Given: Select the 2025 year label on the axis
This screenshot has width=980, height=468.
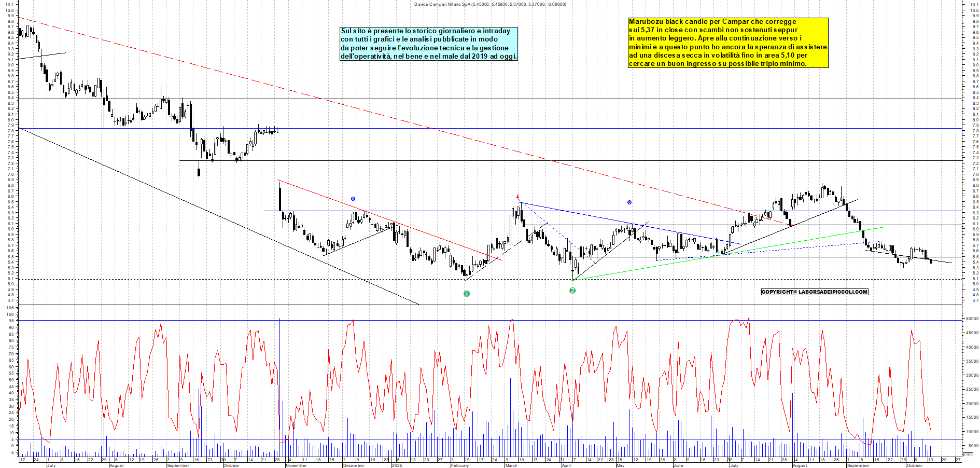Looking at the screenshot, I should click(397, 465).
